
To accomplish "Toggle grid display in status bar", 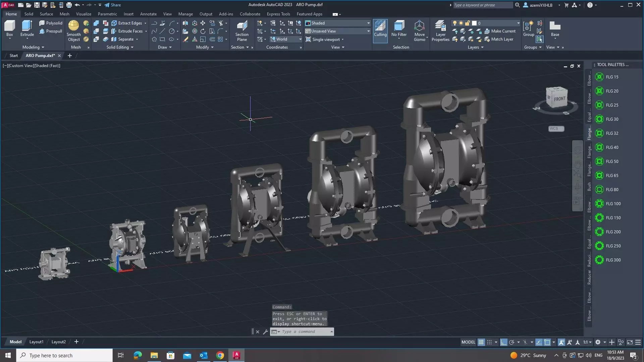I will tap(481, 342).
